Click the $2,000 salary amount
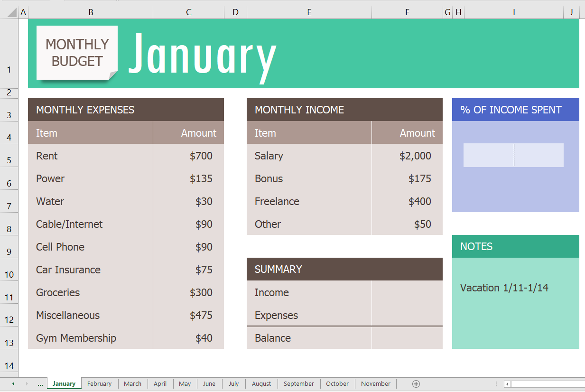Viewport: 585px width, 392px height. point(407,156)
